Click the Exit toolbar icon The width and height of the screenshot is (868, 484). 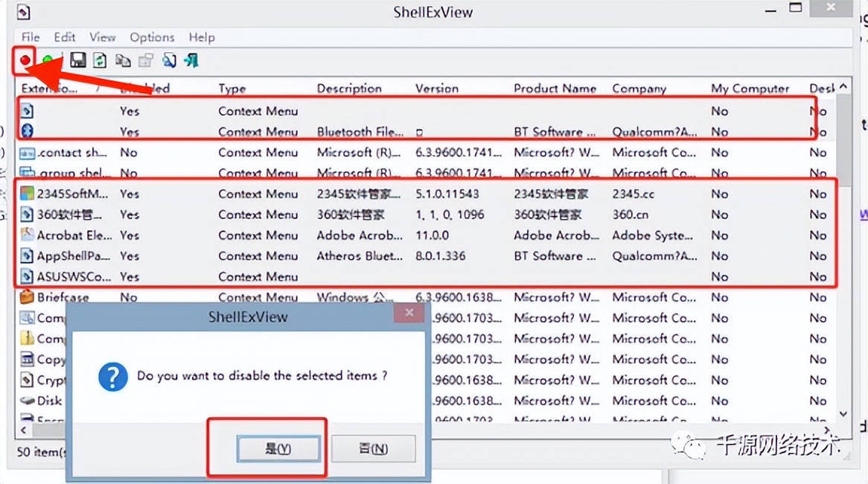[191, 60]
